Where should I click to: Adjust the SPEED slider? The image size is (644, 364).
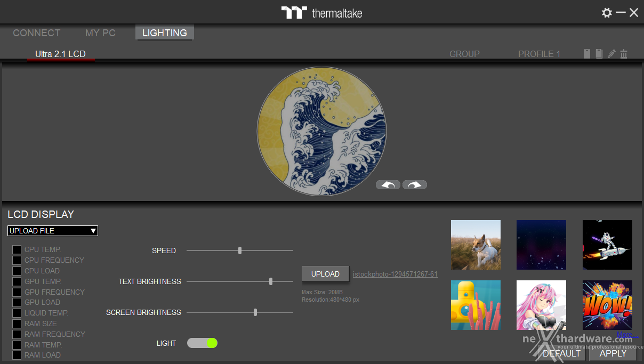[x=240, y=250]
